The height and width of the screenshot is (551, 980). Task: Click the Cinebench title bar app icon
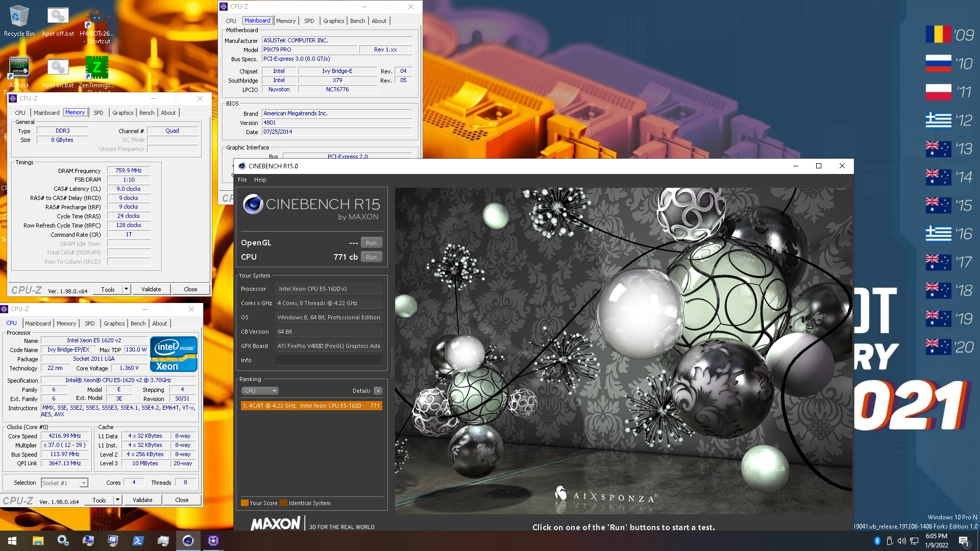click(242, 166)
